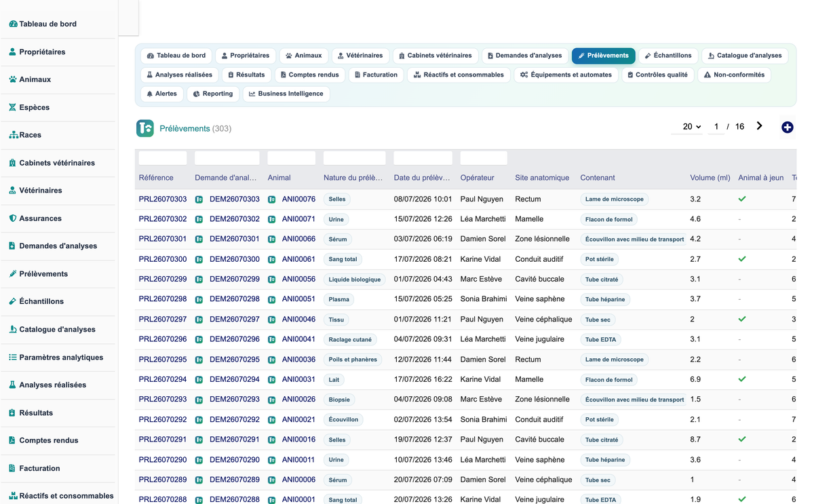Viewport: 814px width, 504px height.
Task: Switch to the Non-conformités tab
Action: (734, 75)
